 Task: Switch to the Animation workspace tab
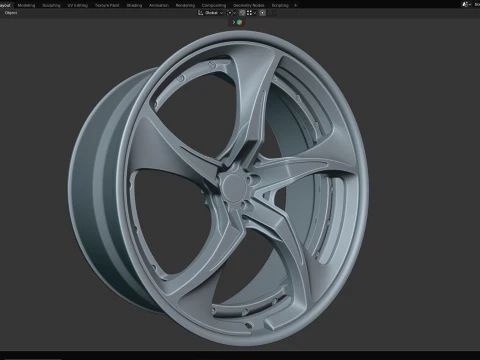point(159,5)
